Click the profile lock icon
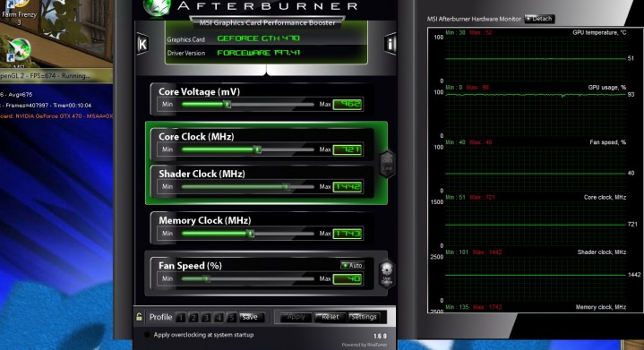 [x=139, y=317]
